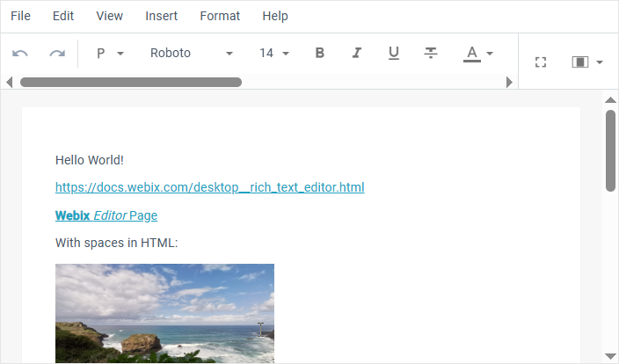Open the font size 14 dropdown

click(x=274, y=54)
